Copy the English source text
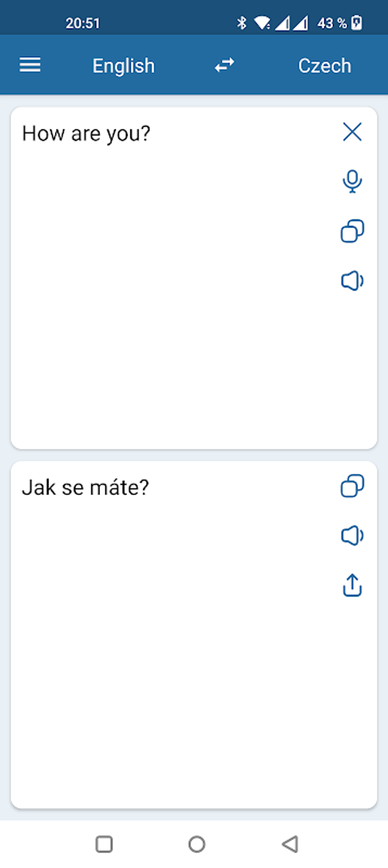388x868 pixels. [x=352, y=231]
